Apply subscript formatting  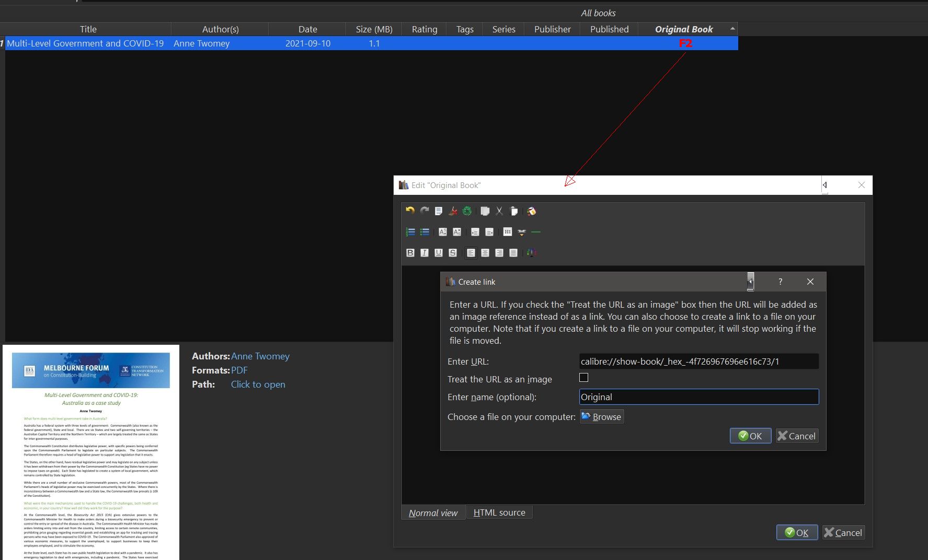[x=457, y=232]
